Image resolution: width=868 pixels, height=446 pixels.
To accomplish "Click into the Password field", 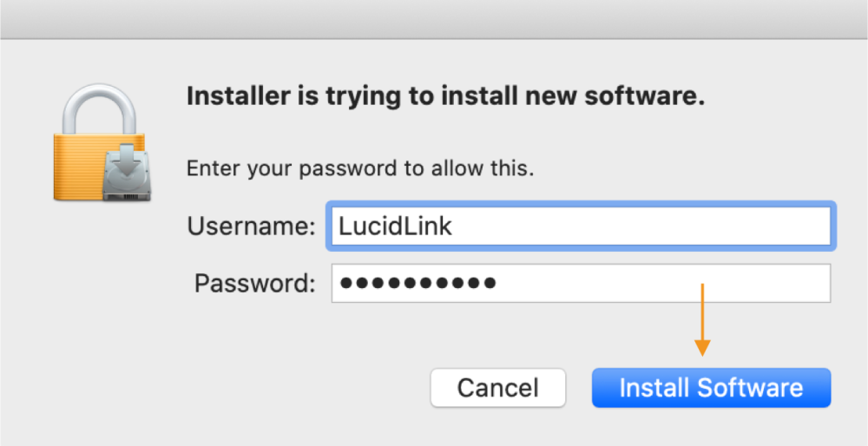I will tap(580, 283).
